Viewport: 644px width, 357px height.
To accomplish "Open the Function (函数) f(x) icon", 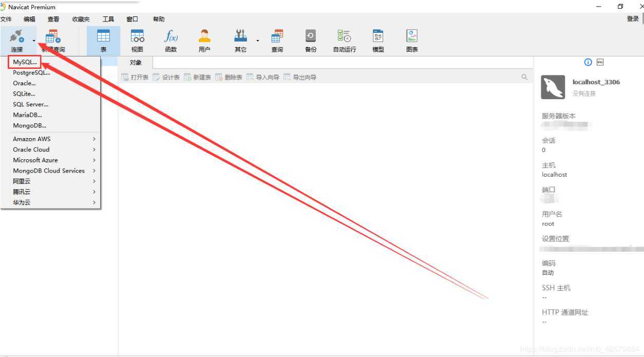I will point(171,36).
